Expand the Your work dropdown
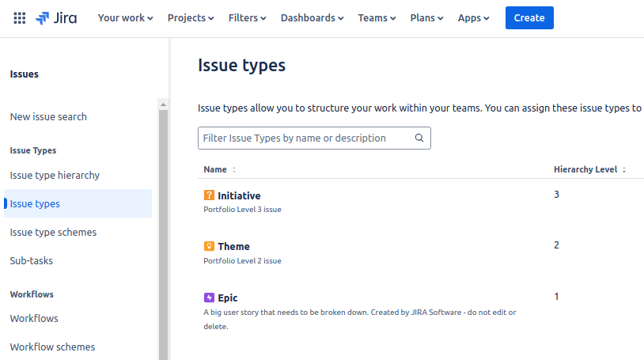This screenshot has height=360, width=644. pyautogui.click(x=125, y=18)
